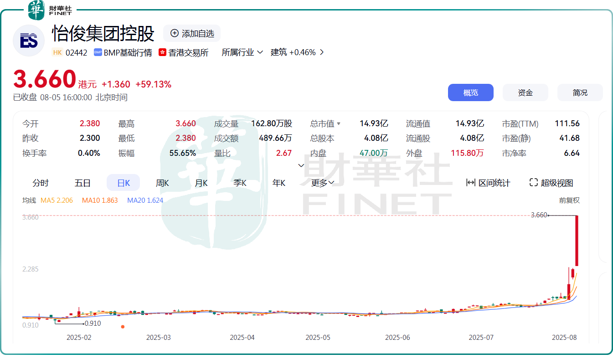The image size is (613, 364).
Task: Click the 振幅 value 55.65%
Action: tap(183, 153)
